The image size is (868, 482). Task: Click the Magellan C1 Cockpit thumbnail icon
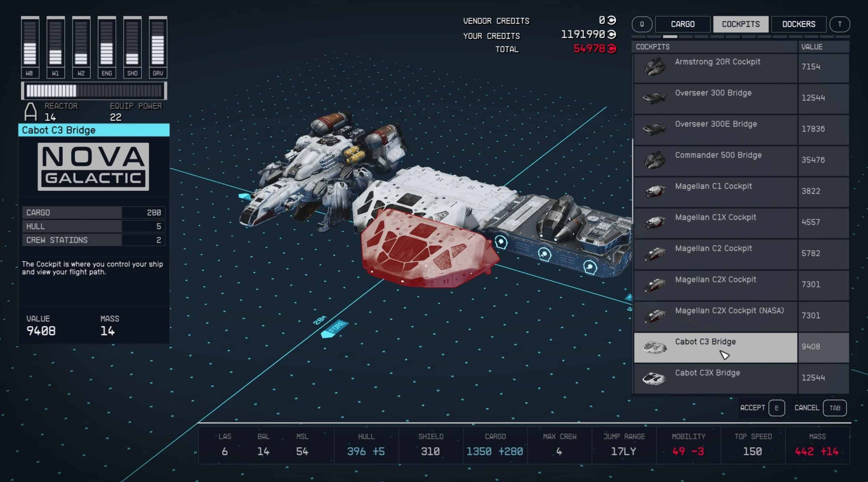654,191
